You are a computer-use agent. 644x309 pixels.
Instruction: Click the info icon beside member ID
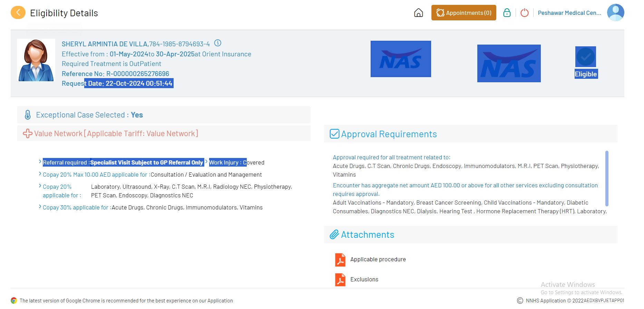click(x=217, y=43)
